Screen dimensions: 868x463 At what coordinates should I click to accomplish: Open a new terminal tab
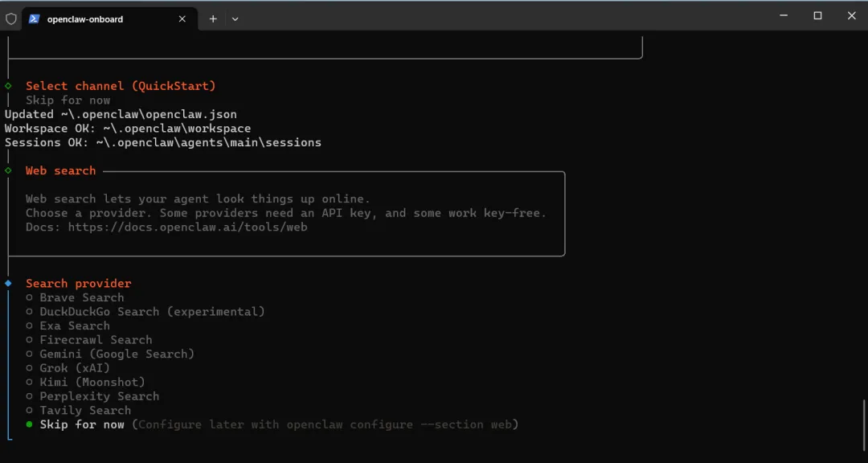point(213,18)
